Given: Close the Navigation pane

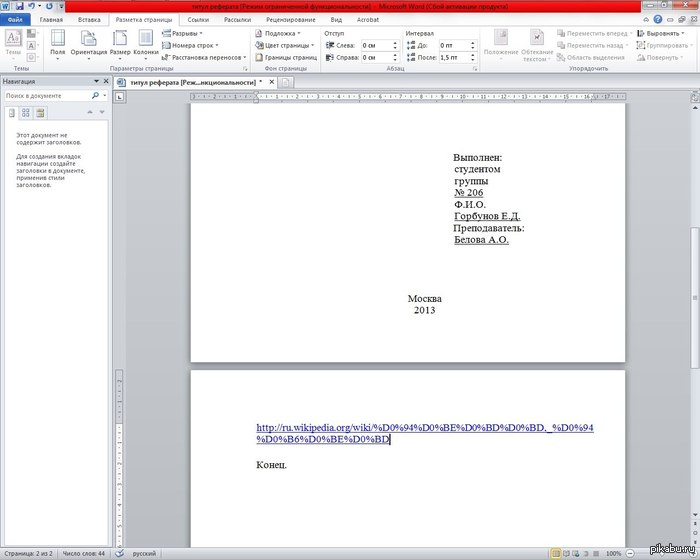Looking at the screenshot, I should 106,81.
